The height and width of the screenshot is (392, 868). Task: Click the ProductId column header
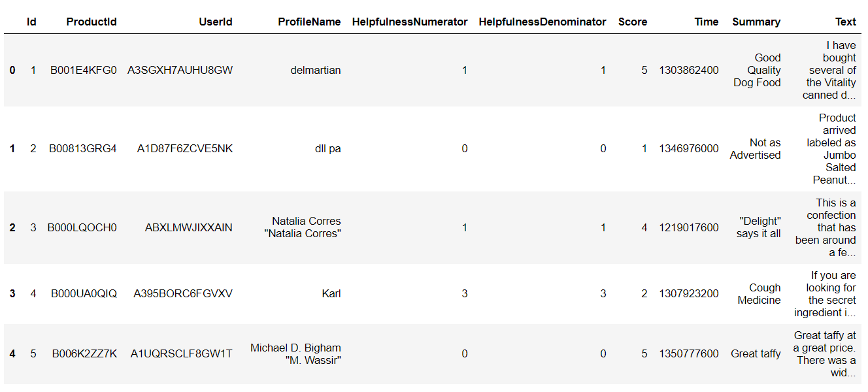(x=92, y=22)
